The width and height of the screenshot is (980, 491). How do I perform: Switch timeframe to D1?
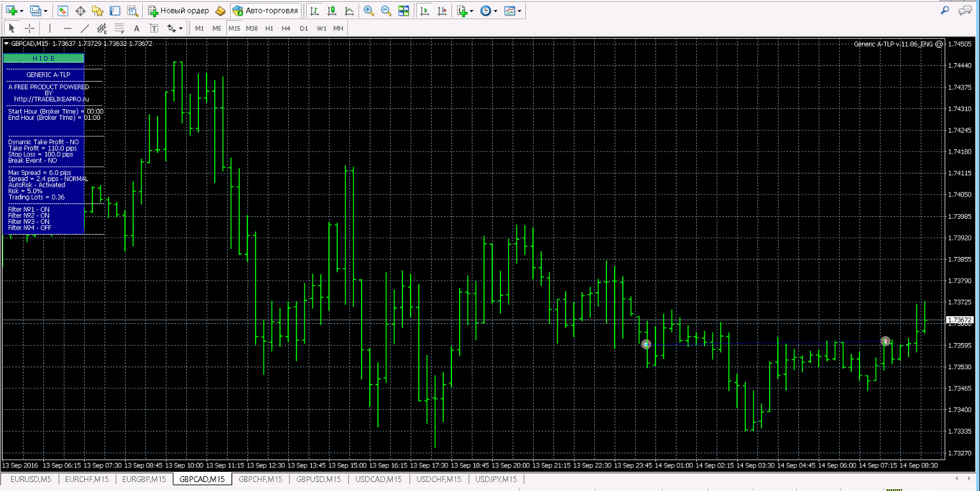304,28
